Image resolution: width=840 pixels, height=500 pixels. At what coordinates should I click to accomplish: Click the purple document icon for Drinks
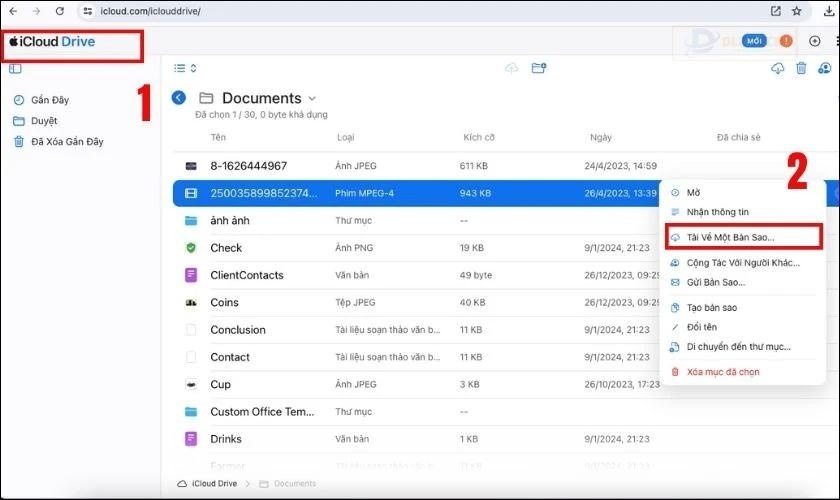click(x=191, y=439)
